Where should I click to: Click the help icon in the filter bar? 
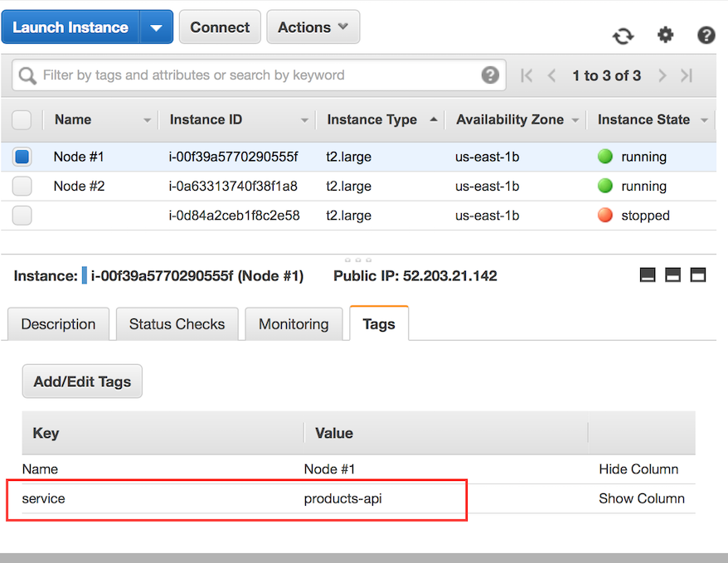tap(490, 75)
